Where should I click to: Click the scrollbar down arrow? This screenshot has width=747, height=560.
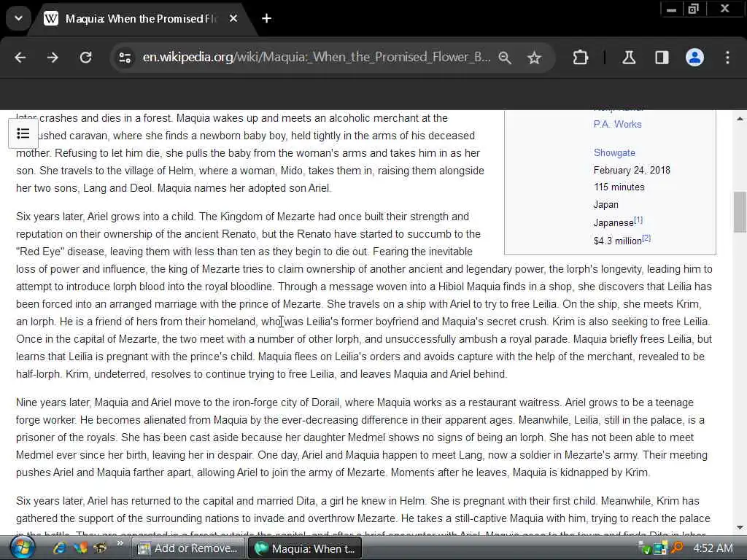pos(740,527)
